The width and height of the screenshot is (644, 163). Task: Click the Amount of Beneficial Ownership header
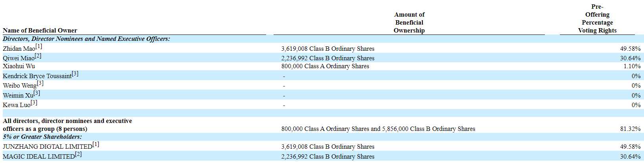409,23
